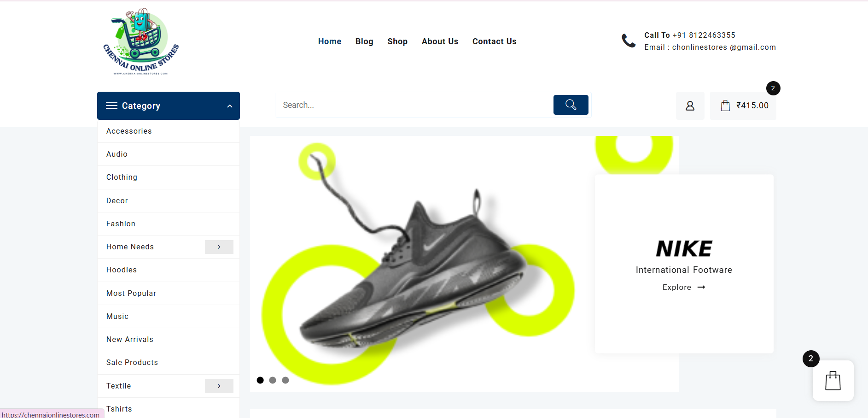
Task: Click the Chennai Online Stores logo
Action: click(140, 41)
